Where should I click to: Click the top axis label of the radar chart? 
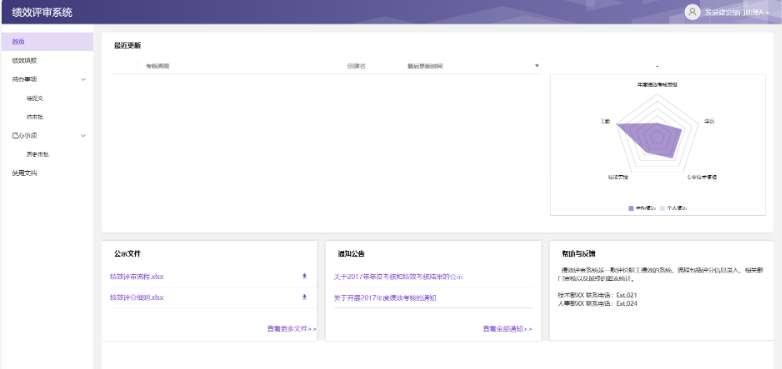(x=657, y=85)
